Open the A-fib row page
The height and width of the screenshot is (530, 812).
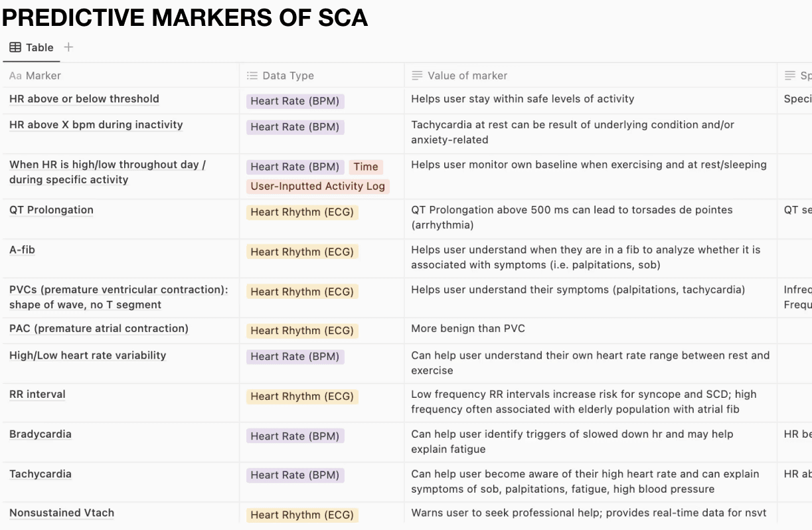tap(22, 250)
